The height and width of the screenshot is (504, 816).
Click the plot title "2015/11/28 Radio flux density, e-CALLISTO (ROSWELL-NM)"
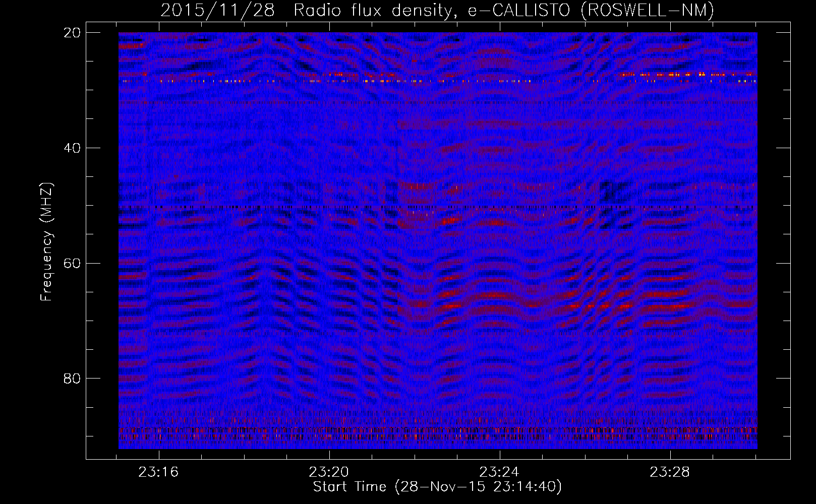pos(437,11)
